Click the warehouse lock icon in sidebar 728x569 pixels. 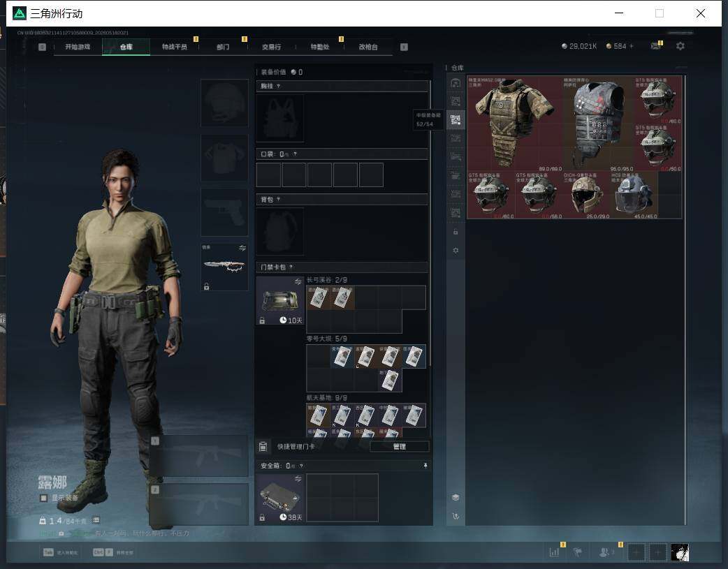[456, 232]
